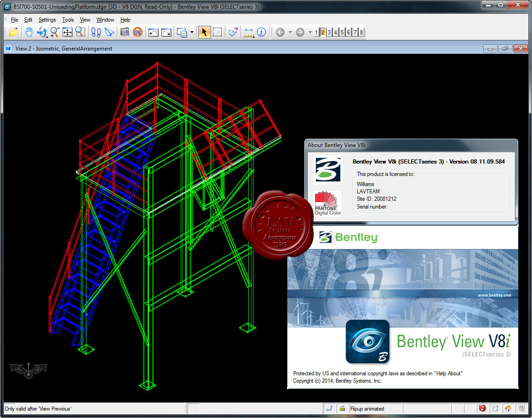Click the orange camera render icon

(138, 32)
